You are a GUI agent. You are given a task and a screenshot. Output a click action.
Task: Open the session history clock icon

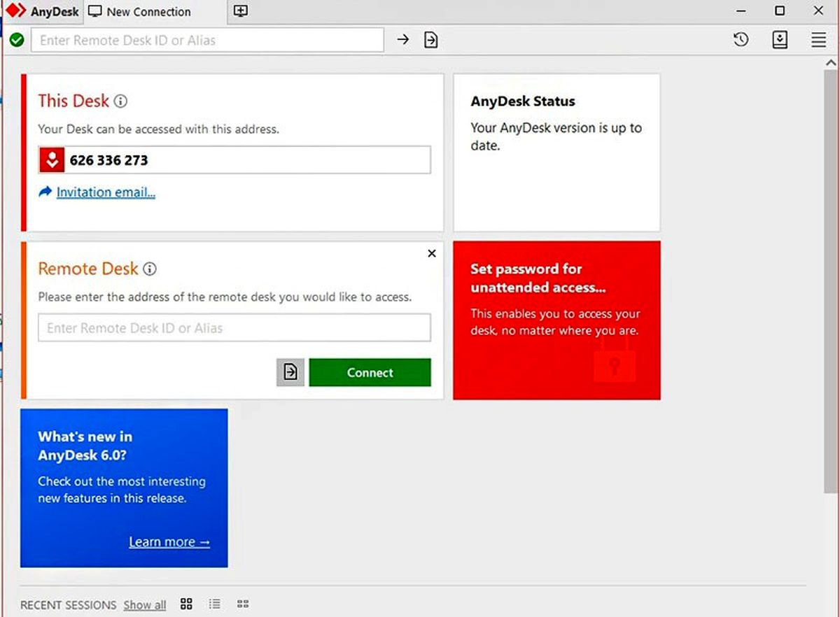coord(741,40)
